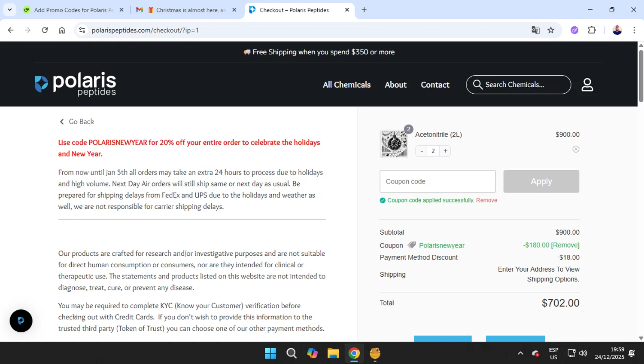Open Copilot from the taskbar
This screenshot has height=364, width=644.
(x=312, y=353)
